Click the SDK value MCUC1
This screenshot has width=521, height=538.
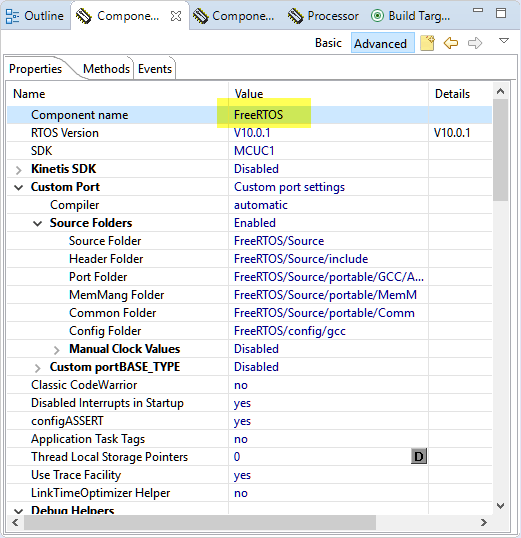(254, 151)
